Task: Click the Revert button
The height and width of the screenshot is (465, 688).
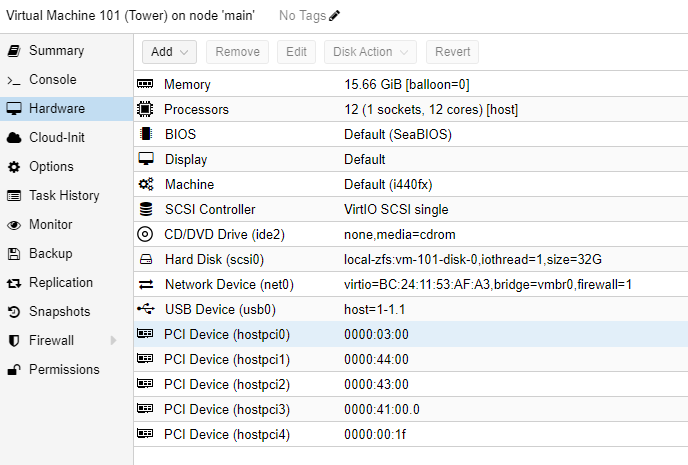Action: [452, 52]
